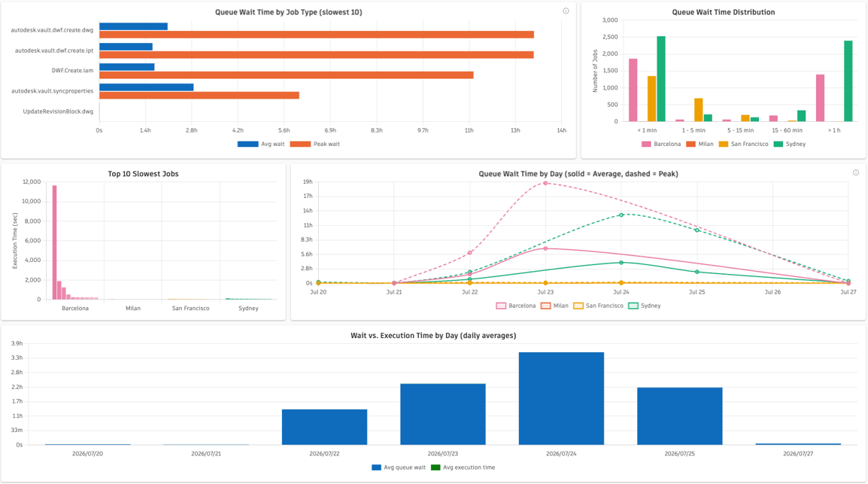This screenshot has height=484, width=868.
Task: Click 'UpdateRevisionBlock.dwg' job type label
Action: 58,111
